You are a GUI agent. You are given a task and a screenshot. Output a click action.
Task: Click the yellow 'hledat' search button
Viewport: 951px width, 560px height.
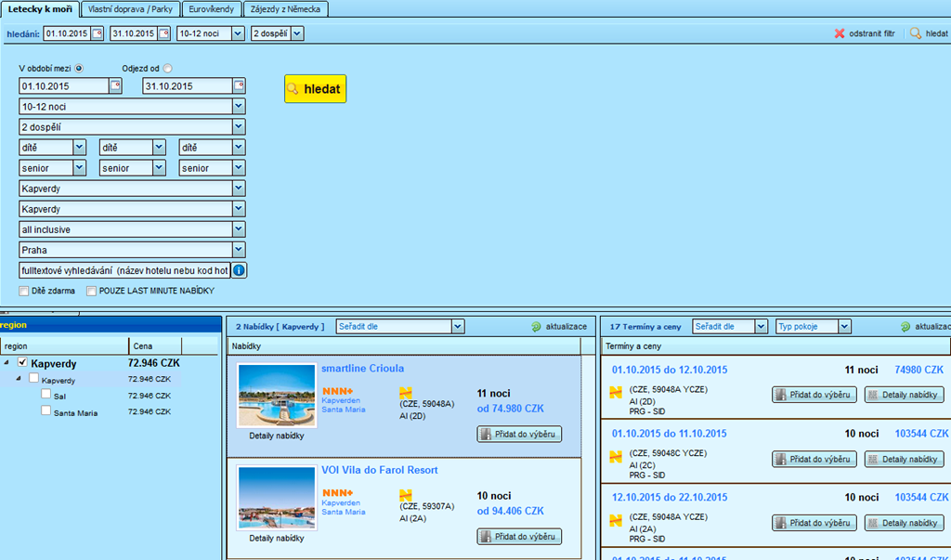(x=316, y=88)
